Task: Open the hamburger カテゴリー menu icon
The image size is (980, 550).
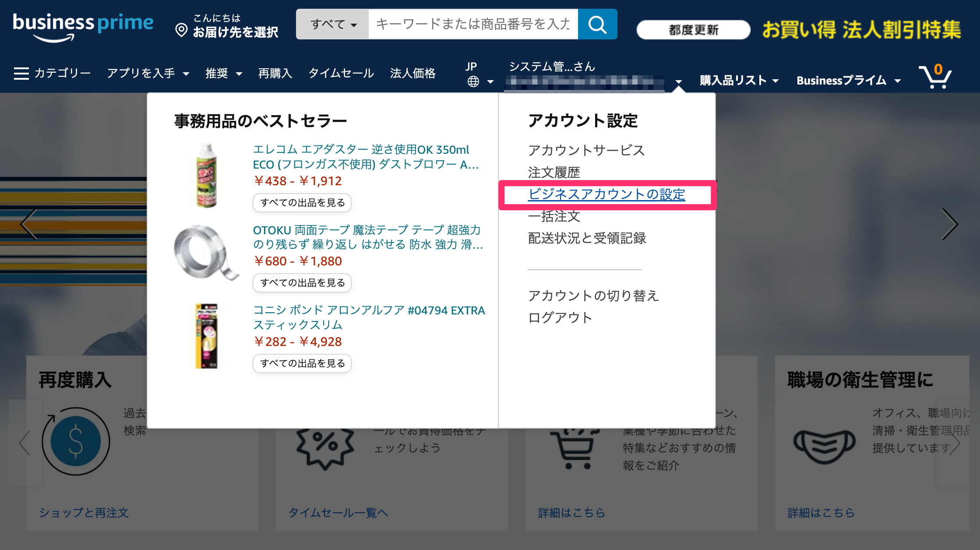Action: tap(21, 73)
